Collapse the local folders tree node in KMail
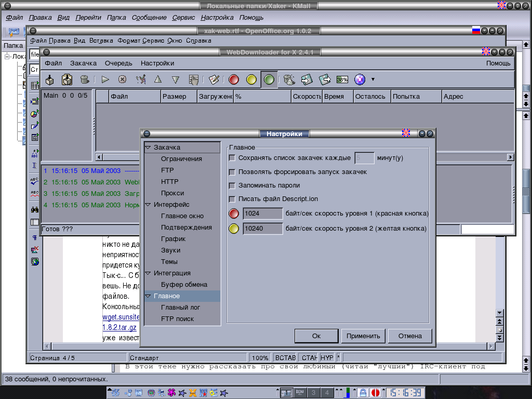Viewport: 532px width, 399px height. click(7, 56)
